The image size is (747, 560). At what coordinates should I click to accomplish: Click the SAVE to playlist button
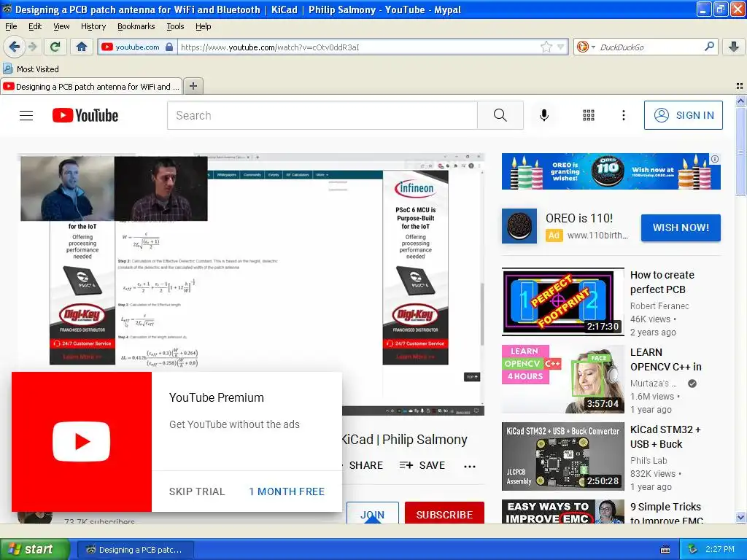[422, 465]
